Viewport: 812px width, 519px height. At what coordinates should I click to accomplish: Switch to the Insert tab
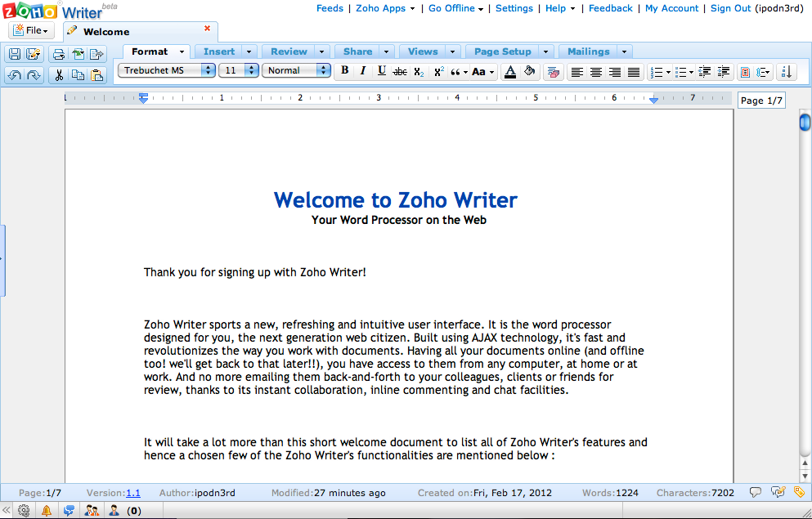(219, 51)
